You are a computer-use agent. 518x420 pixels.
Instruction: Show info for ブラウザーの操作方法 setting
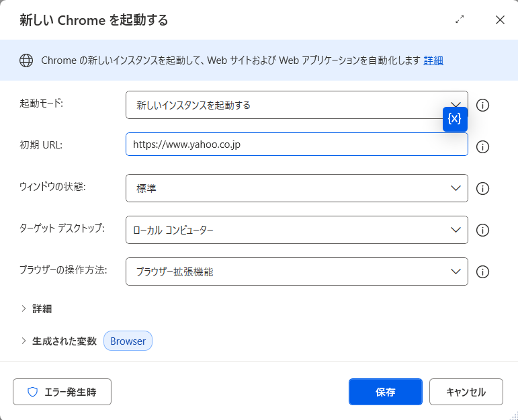482,271
